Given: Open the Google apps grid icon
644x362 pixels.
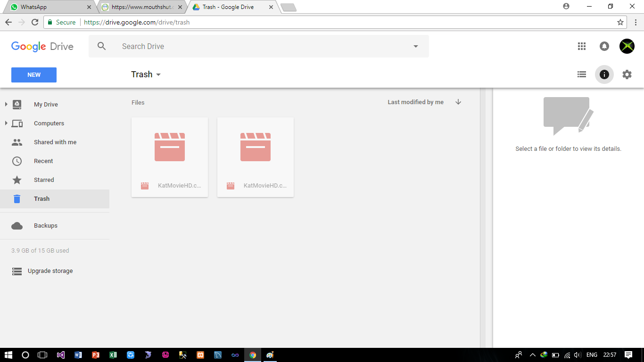Looking at the screenshot, I should point(581,46).
